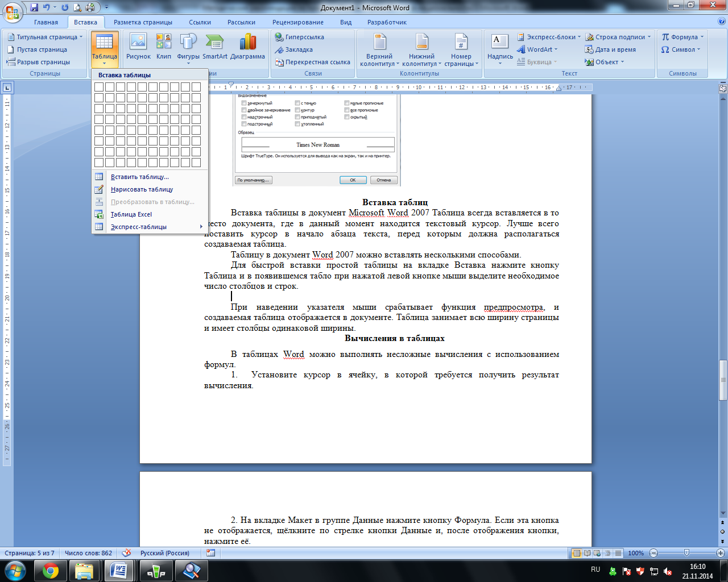
Task: Click Русский (Россия) language indicator
Action: 165,553
